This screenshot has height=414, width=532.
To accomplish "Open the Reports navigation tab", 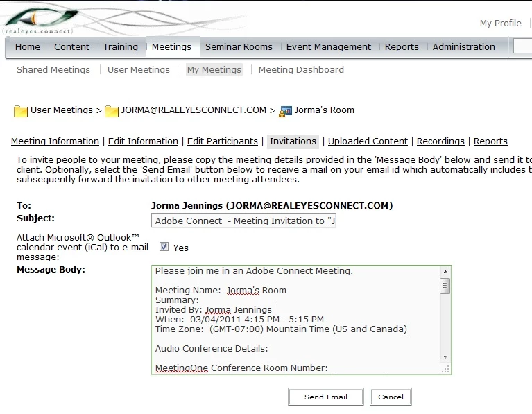I will 402,47.
